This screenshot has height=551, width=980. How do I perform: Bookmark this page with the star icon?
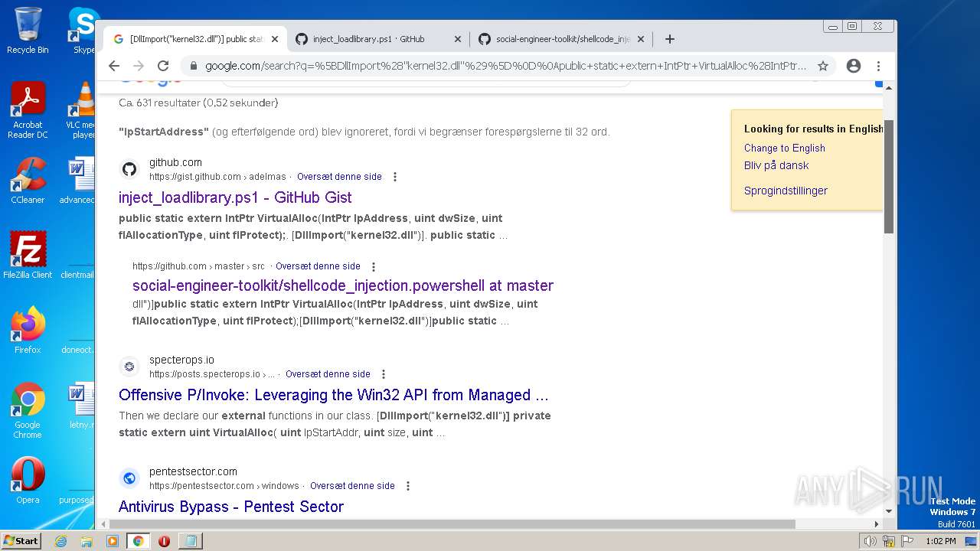(x=823, y=66)
